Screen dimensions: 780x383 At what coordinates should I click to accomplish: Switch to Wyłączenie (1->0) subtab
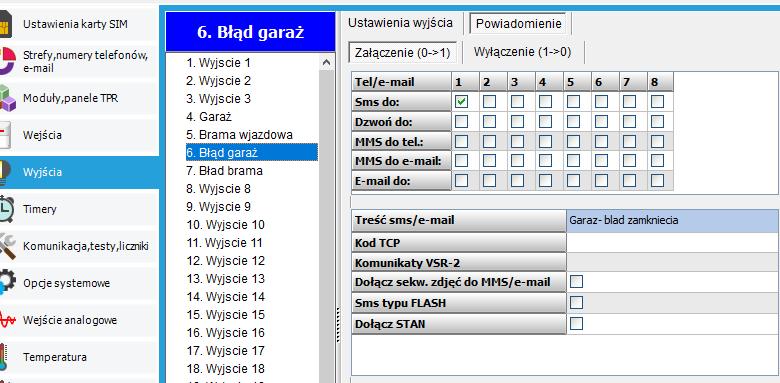pos(522,52)
